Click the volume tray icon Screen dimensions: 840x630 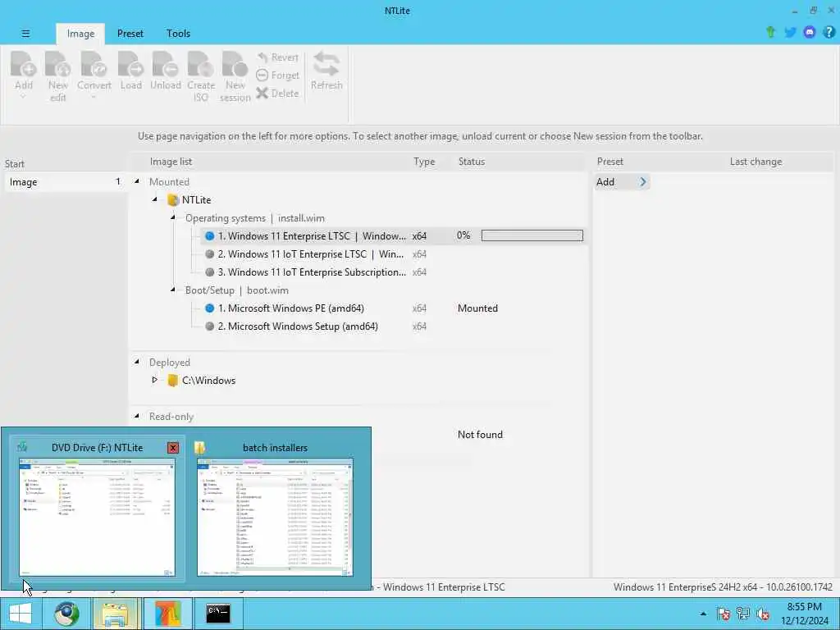(762, 614)
